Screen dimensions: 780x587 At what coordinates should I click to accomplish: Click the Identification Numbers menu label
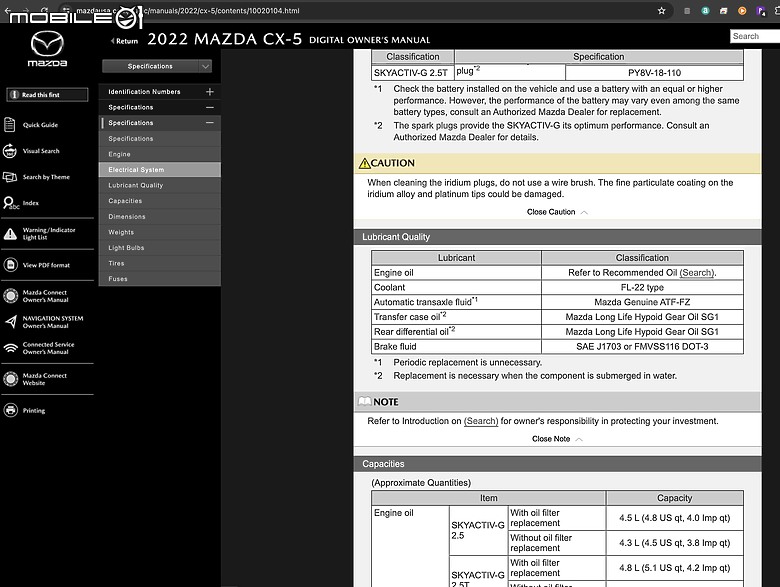[x=144, y=92]
